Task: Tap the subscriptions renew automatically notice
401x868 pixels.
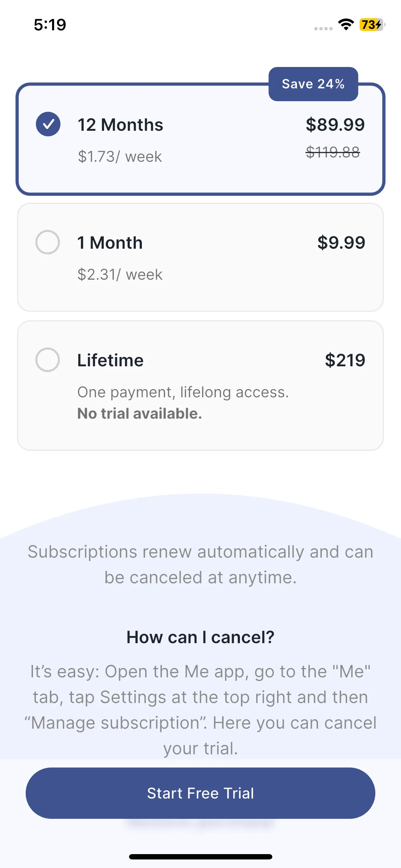Action: click(x=200, y=564)
